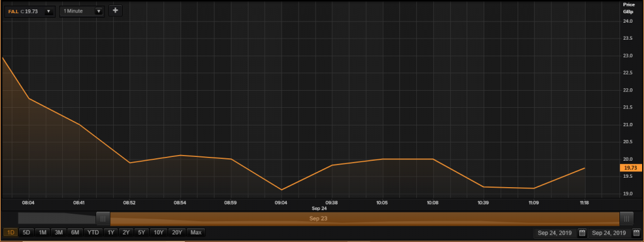Click the 19.73 current price tag

(630, 168)
